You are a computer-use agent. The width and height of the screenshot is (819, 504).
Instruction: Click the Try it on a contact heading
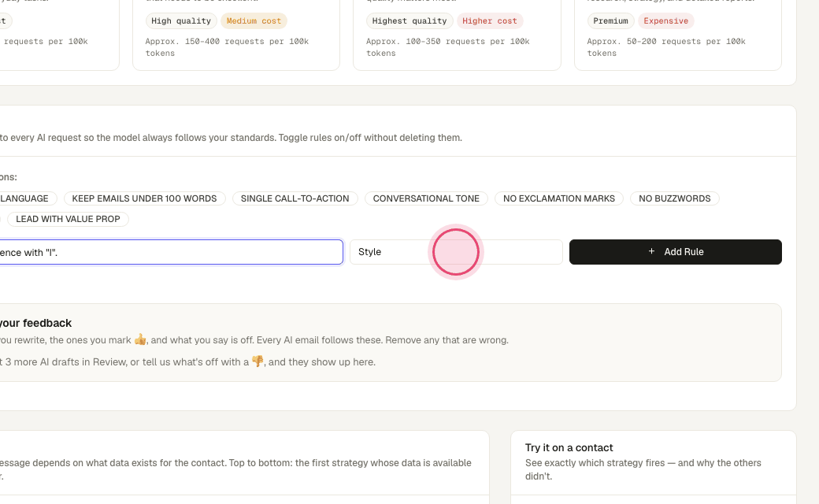569,447
